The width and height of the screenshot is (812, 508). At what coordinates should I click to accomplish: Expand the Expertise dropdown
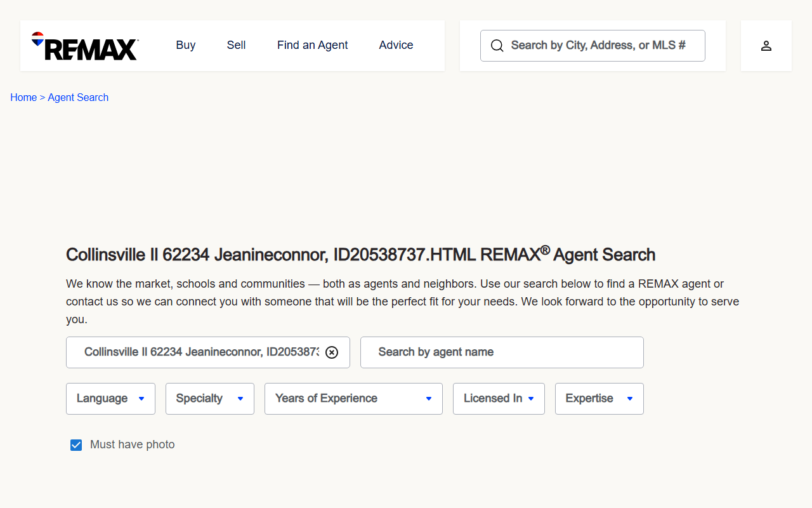pos(599,399)
